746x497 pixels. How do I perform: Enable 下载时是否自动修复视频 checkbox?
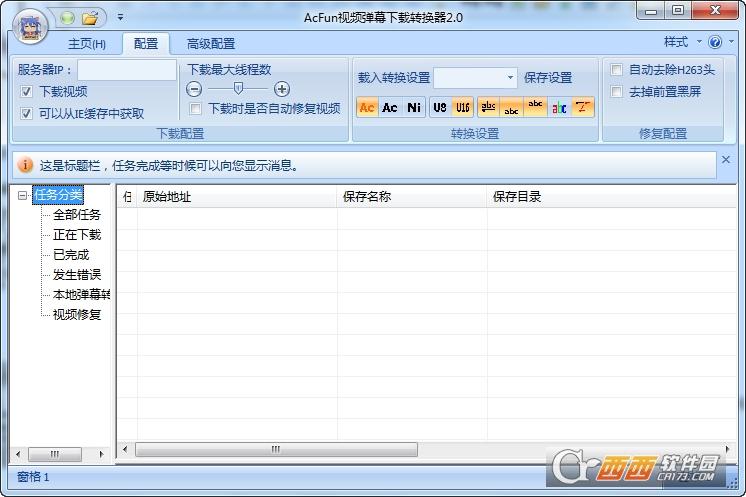pyautogui.click(x=195, y=108)
